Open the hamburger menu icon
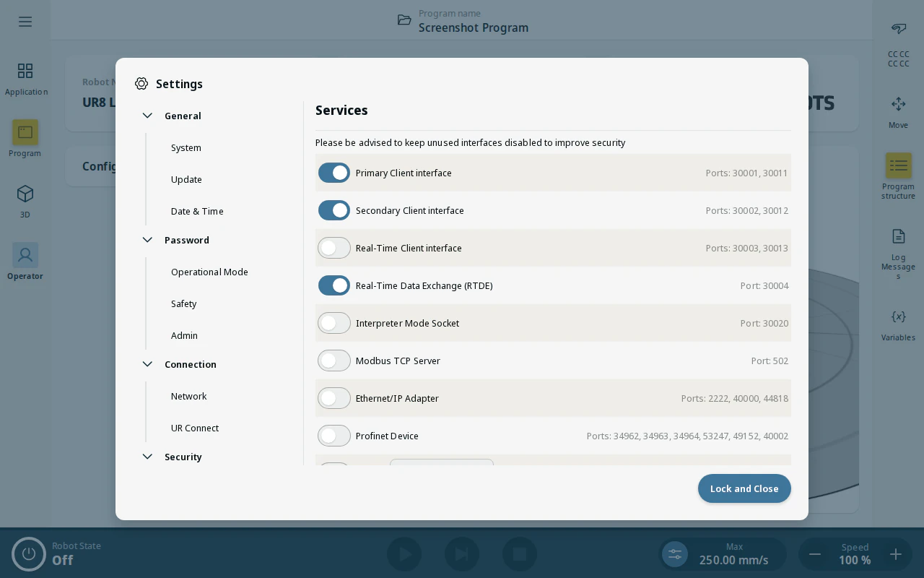Viewport: 924px width, 578px height. (25, 22)
